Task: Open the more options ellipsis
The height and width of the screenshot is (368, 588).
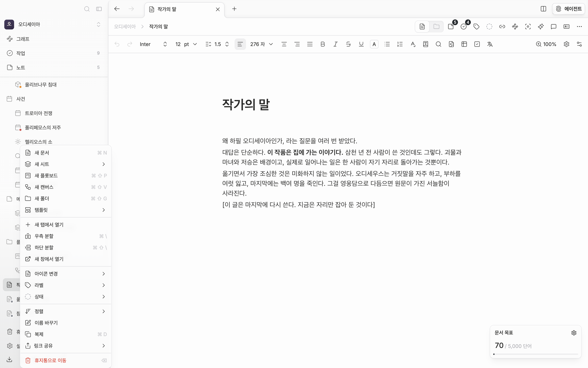Action: click(579, 27)
